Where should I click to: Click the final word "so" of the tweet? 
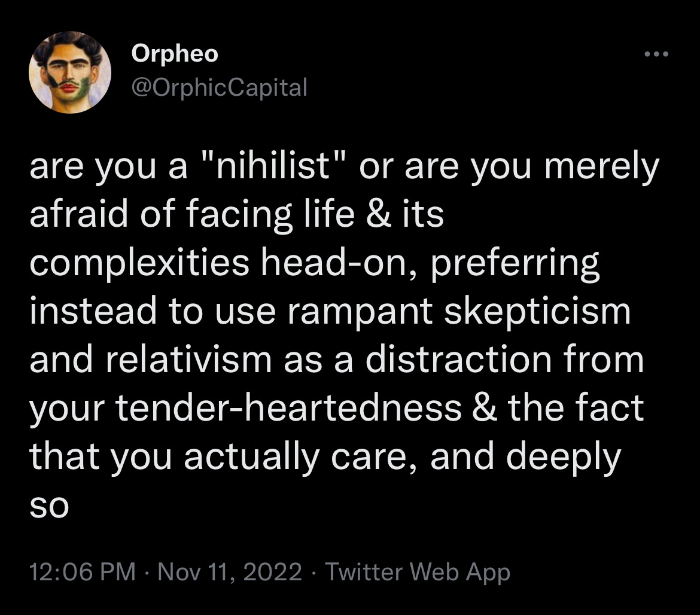tap(49, 507)
